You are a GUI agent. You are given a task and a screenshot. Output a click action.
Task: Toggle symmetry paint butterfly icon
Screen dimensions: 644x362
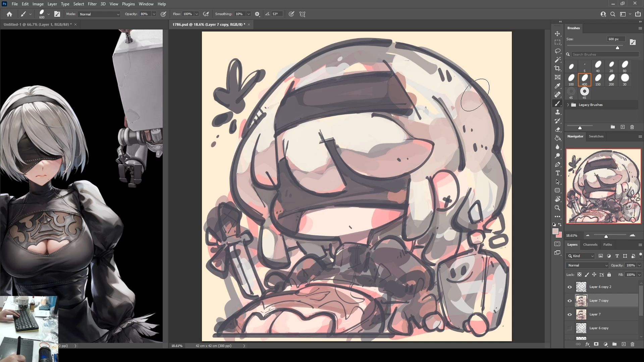[303, 14]
